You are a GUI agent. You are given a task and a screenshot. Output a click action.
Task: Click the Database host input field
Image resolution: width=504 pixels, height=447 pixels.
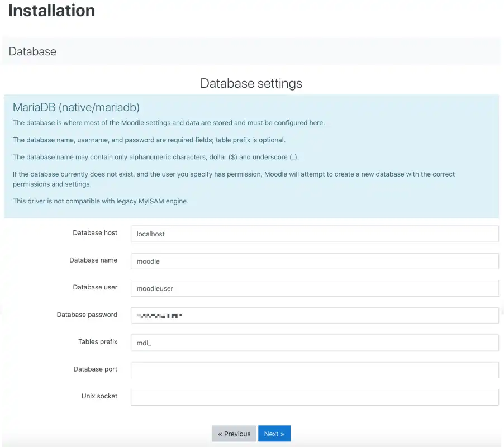pos(315,234)
